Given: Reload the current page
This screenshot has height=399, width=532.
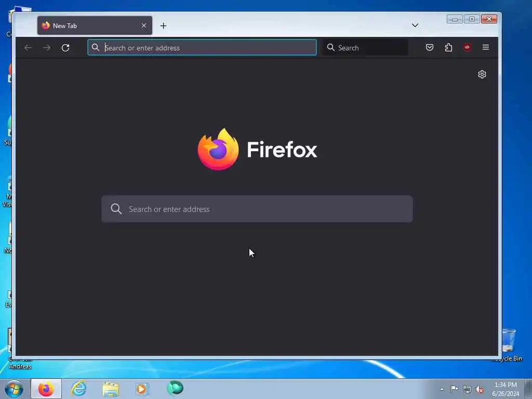Looking at the screenshot, I should click(x=65, y=47).
